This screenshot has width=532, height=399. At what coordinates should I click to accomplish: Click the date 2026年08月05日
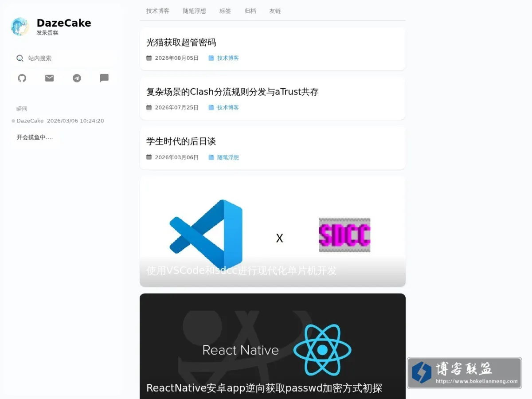pos(177,58)
